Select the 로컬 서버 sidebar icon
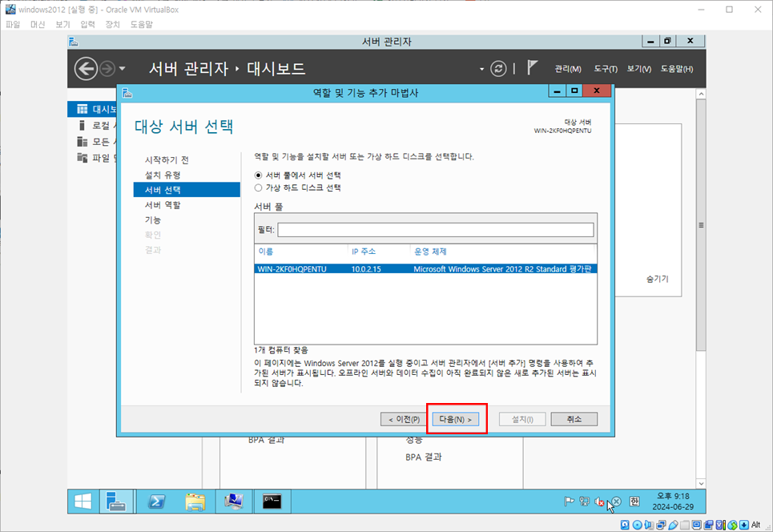The image size is (773, 532). click(x=83, y=125)
